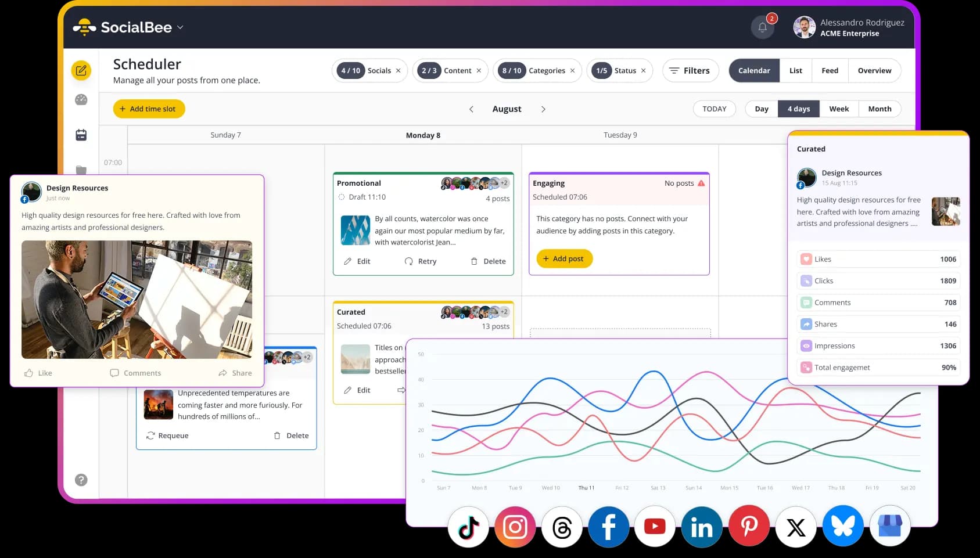
Task: Click Requeue on the temperatures post
Action: point(167,435)
